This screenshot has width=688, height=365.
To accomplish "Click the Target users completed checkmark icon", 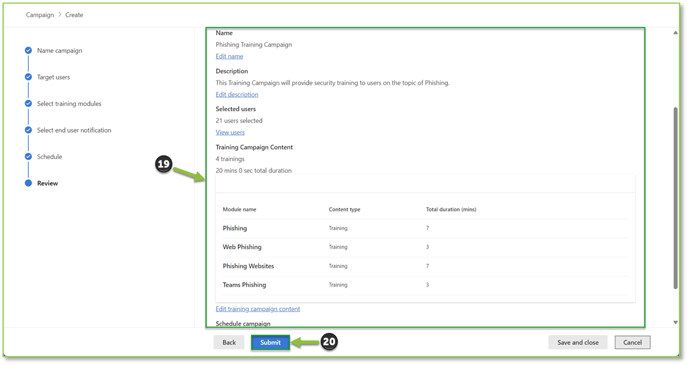I will pos(28,77).
